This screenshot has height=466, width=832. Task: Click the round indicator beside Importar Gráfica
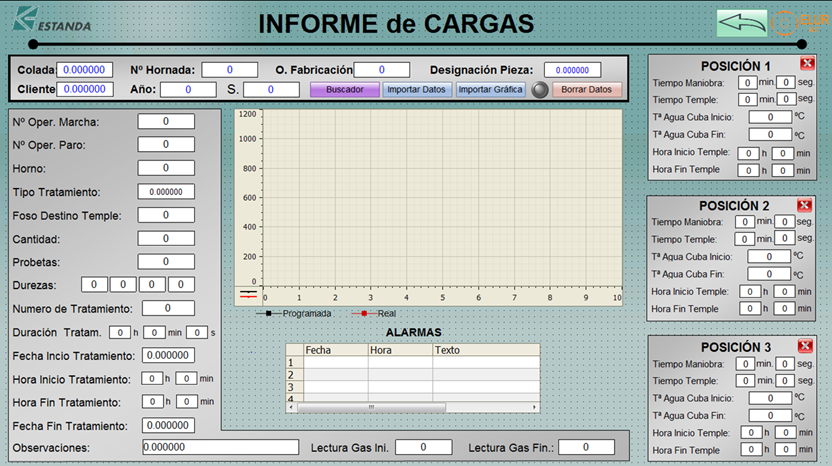[x=540, y=90]
